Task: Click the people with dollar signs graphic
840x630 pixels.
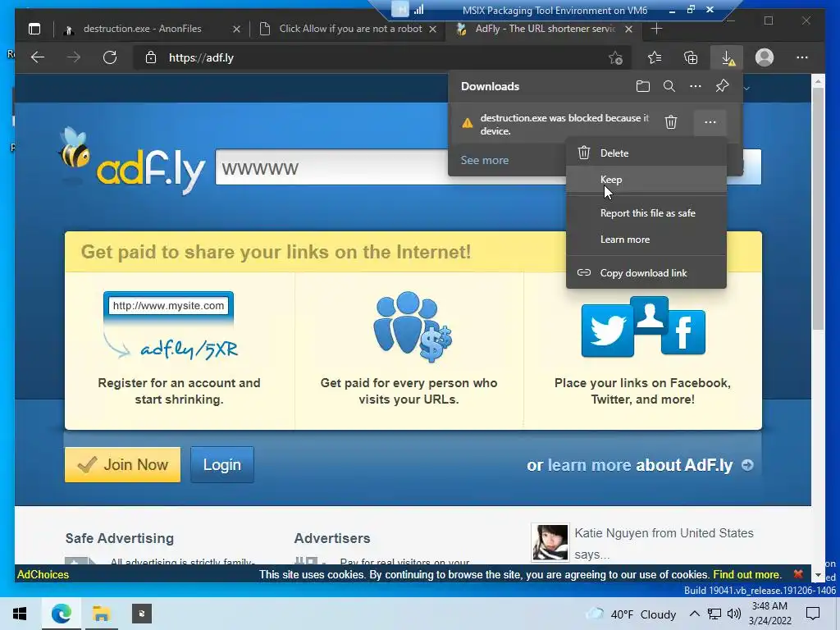Action: [413, 326]
